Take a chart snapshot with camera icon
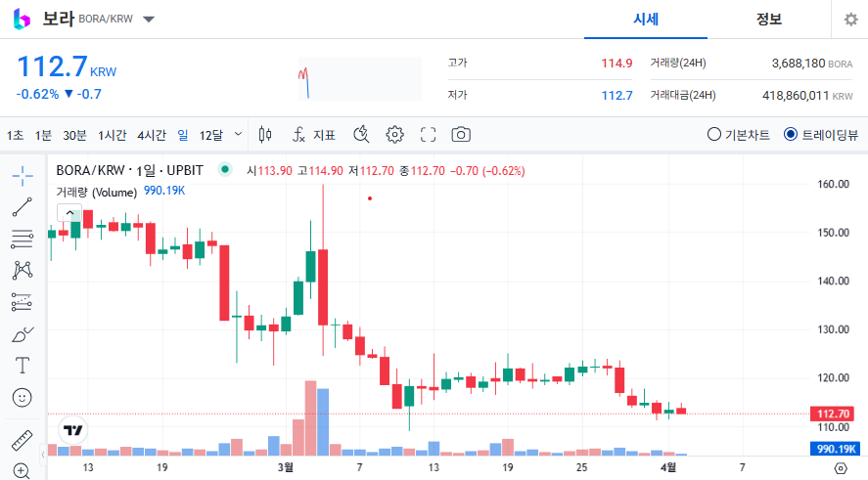 (x=461, y=134)
